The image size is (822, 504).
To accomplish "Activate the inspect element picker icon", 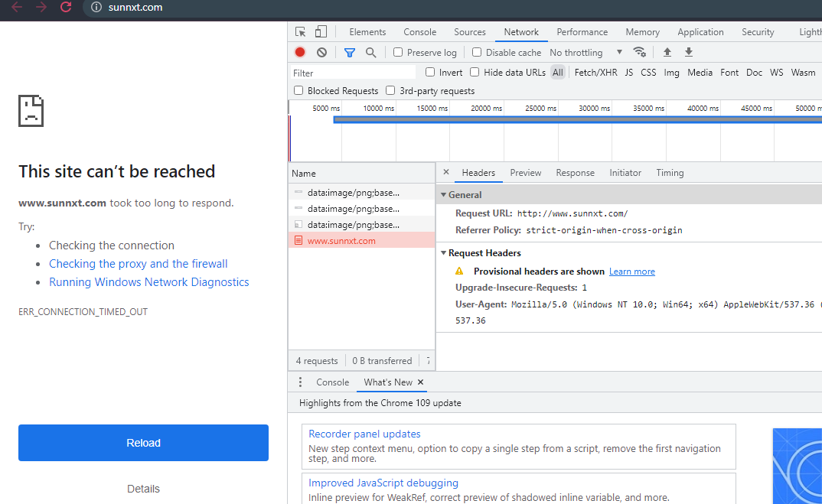I will [x=300, y=32].
